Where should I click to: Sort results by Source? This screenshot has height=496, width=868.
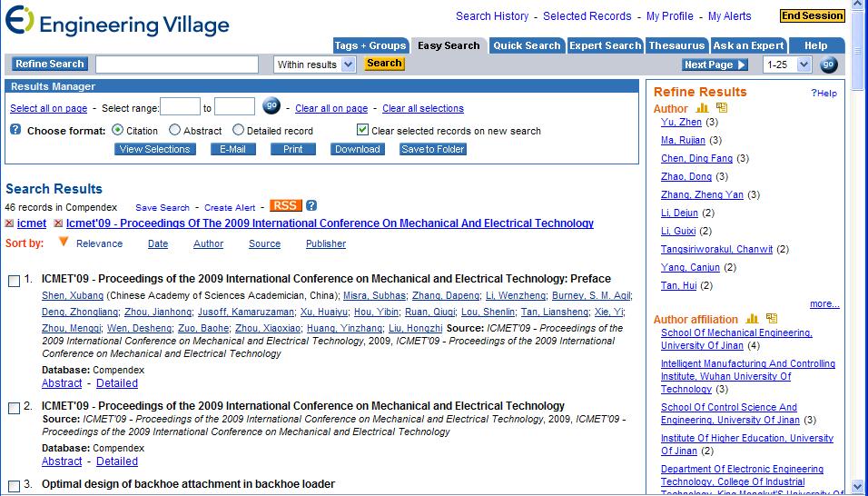coord(264,243)
